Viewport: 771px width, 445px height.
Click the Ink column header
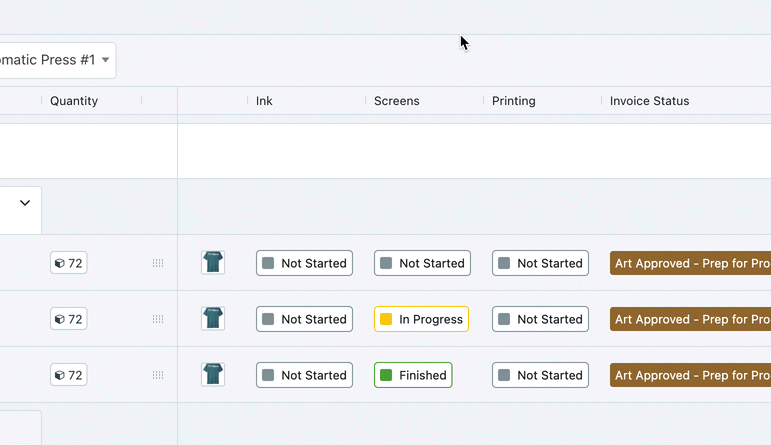click(x=264, y=101)
